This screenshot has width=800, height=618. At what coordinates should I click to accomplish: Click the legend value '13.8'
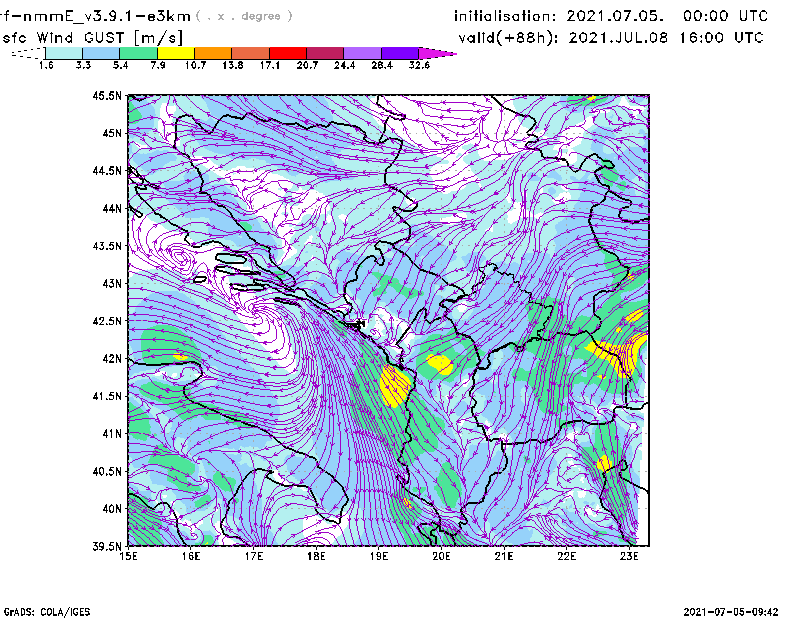point(232,65)
